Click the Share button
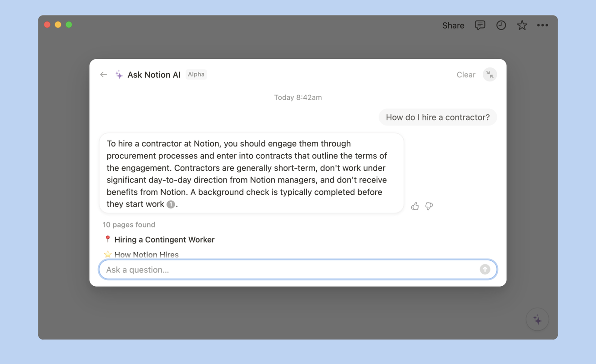Viewport: 596px width, 364px height. 453,25
